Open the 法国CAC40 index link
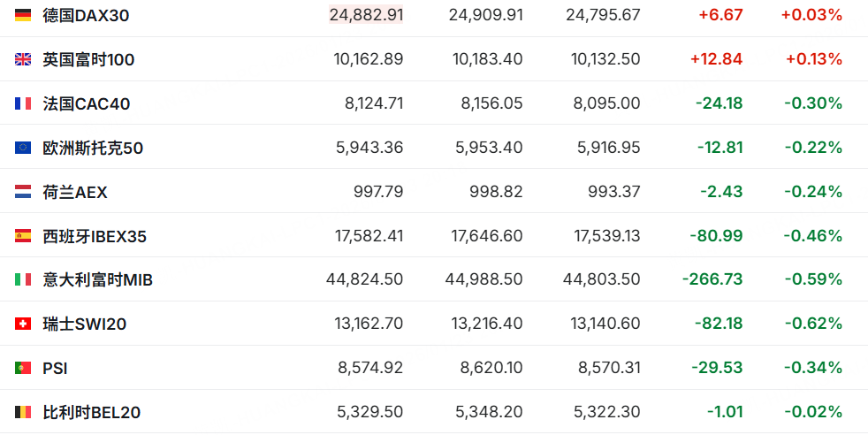The height and width of the screenshot is (435, 868). click(87, 103)
